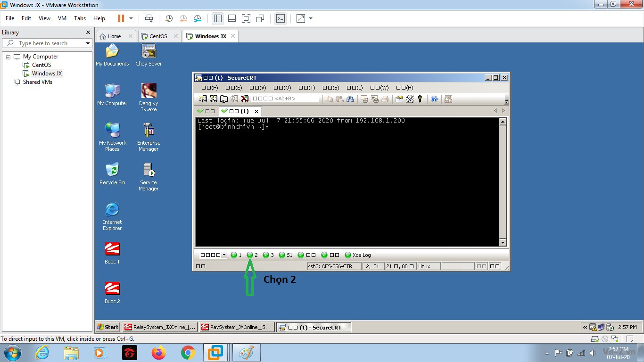This screenshot has height=362, width=644.
Task: Click the terminal scrollbar up arrow
Action: (x=503, y=122)
